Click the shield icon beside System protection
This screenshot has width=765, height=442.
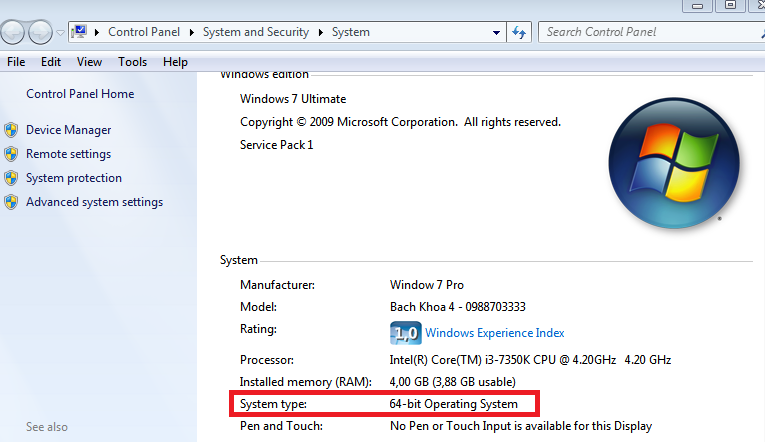pyautogui.click(x=11, y=178)
